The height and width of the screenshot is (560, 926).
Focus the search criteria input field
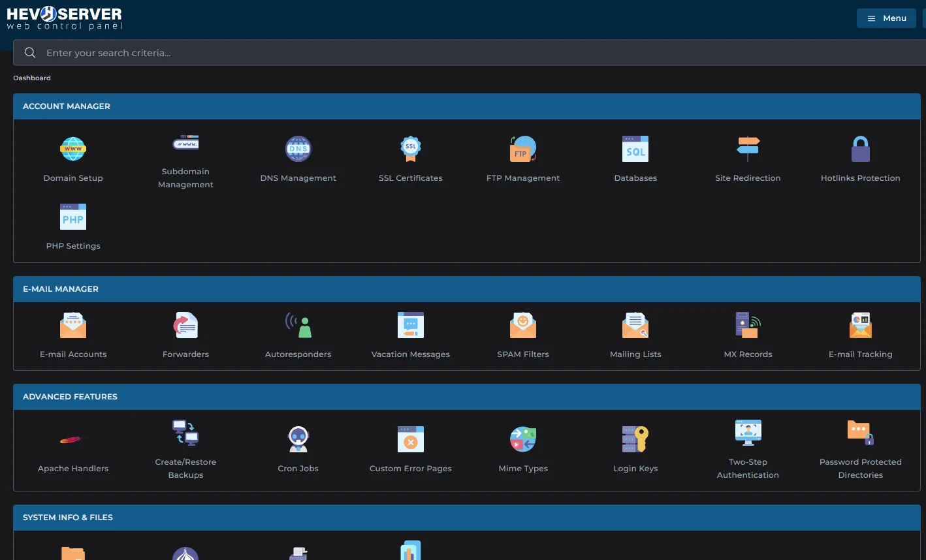(457, 53)
